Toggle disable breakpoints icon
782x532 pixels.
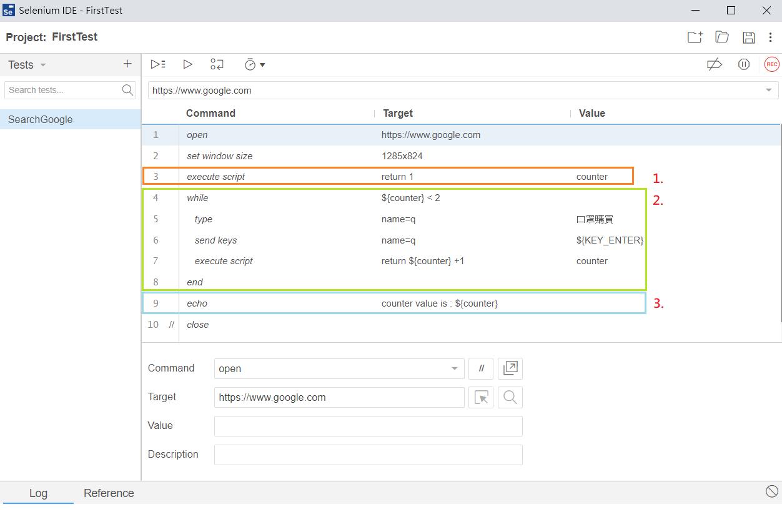pos(715,64)
